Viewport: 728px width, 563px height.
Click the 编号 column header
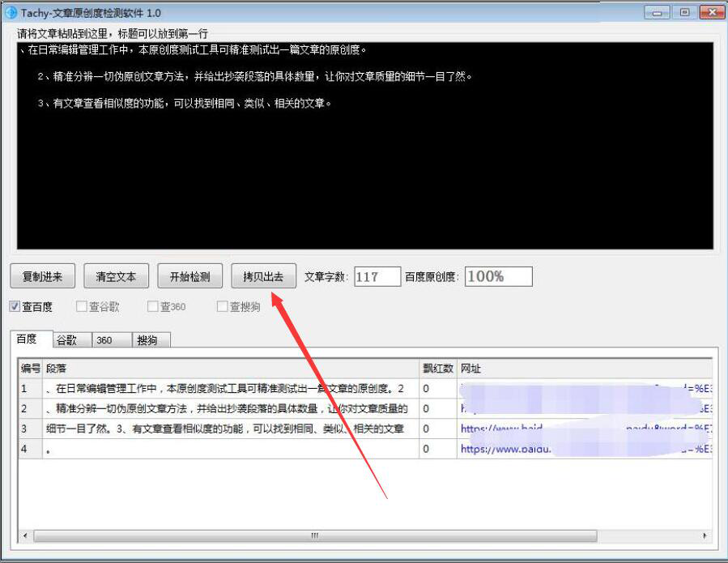click(31, 369)
